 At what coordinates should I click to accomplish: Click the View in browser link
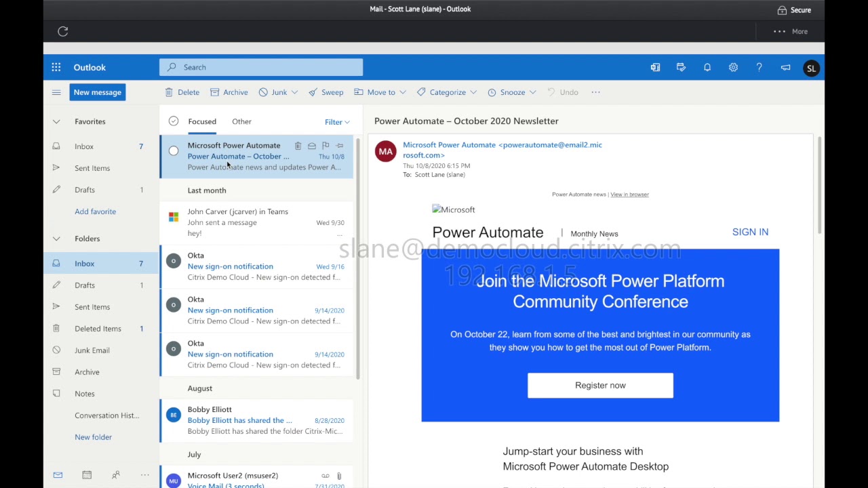pyautogui.click(x=629, y=195)
